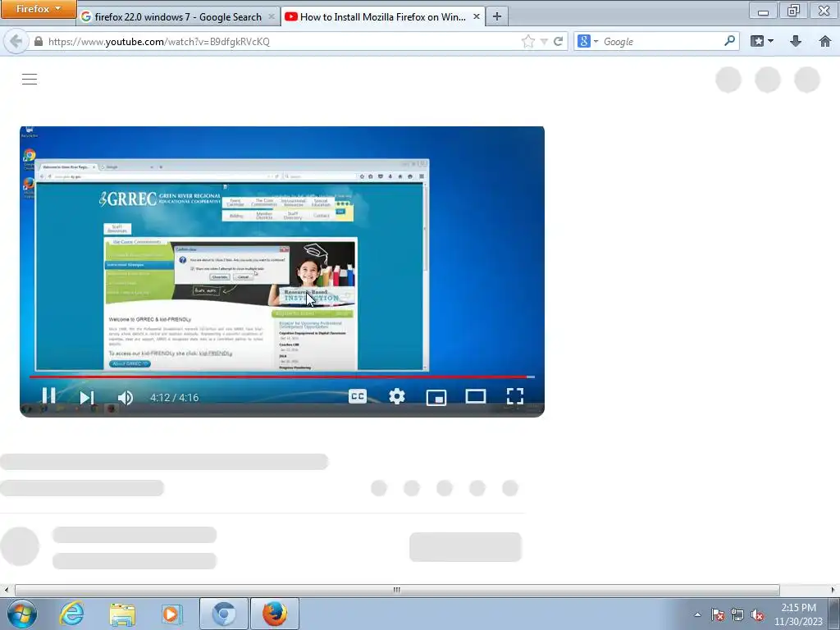Open the Bookmarks menu button

761,41
